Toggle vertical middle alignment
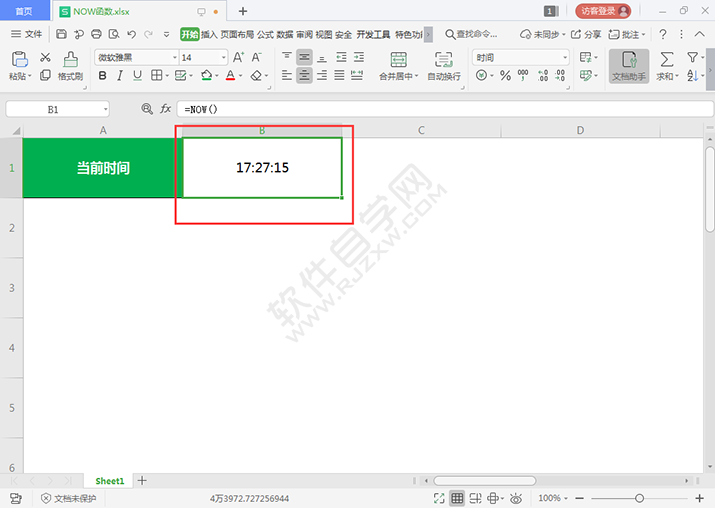The width and height of the screenshot is (715, 508). [x=304, y=57]
